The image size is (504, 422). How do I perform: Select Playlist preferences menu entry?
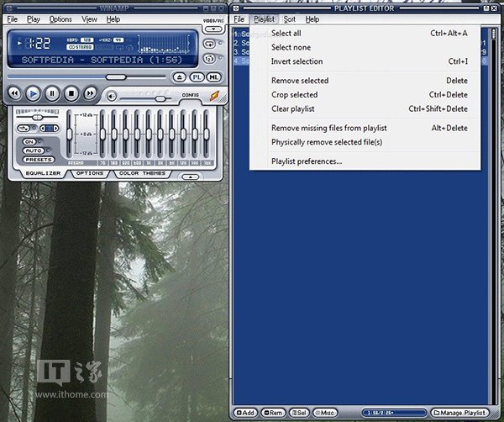coord(307,161)
